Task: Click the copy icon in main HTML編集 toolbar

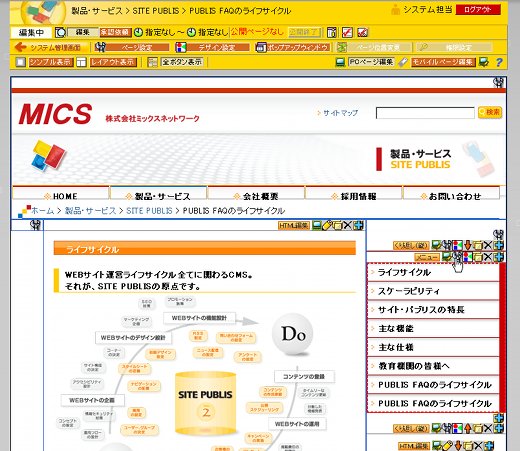Action: (x=337, y=225)
